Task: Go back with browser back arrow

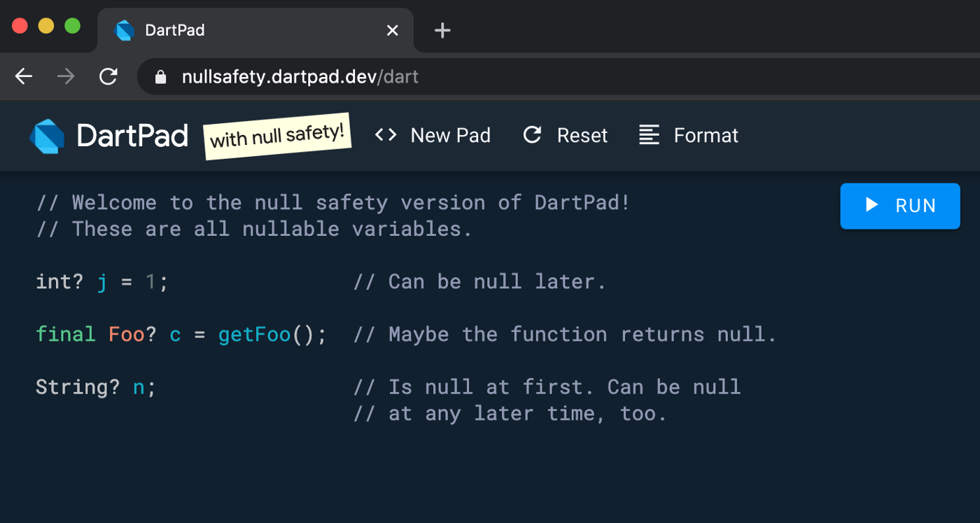Action: (24, 76)
